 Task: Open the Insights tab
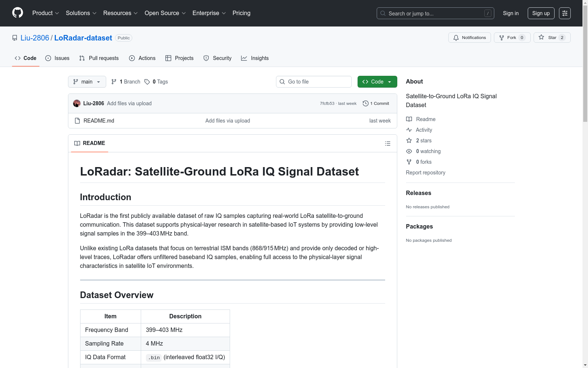(255, 58)
